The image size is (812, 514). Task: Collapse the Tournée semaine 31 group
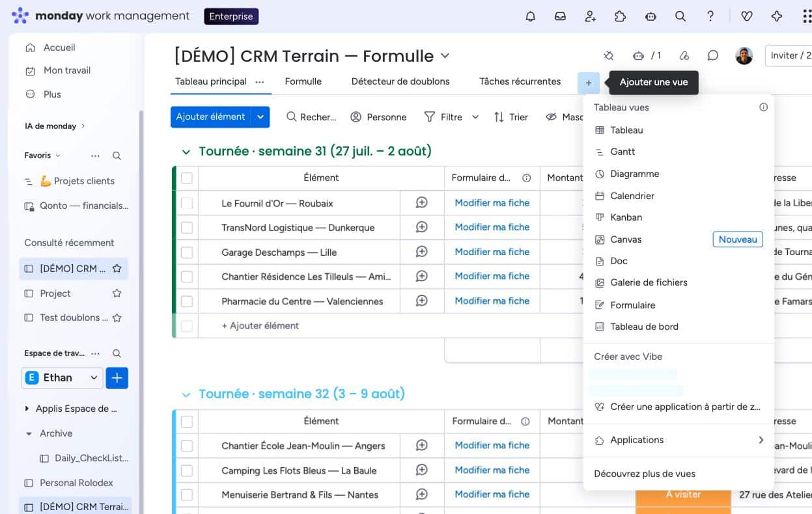tap(186, 152)
